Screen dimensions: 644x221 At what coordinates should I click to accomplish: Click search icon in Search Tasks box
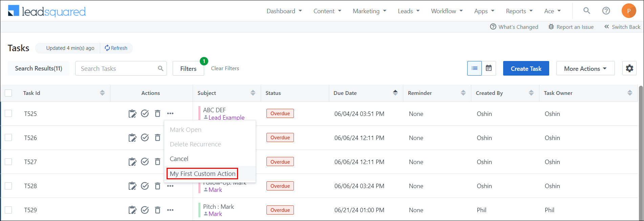click(160, 68)
